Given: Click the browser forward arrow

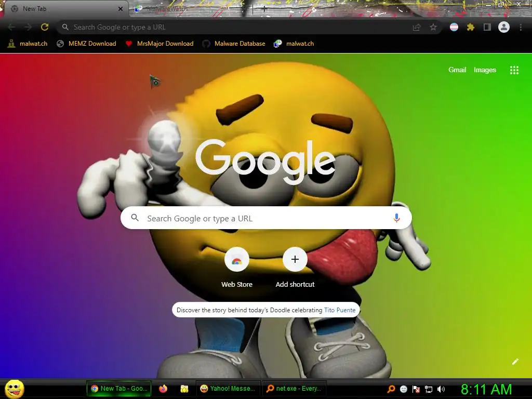Looking at the screenshot, I should tap(28, 27).
